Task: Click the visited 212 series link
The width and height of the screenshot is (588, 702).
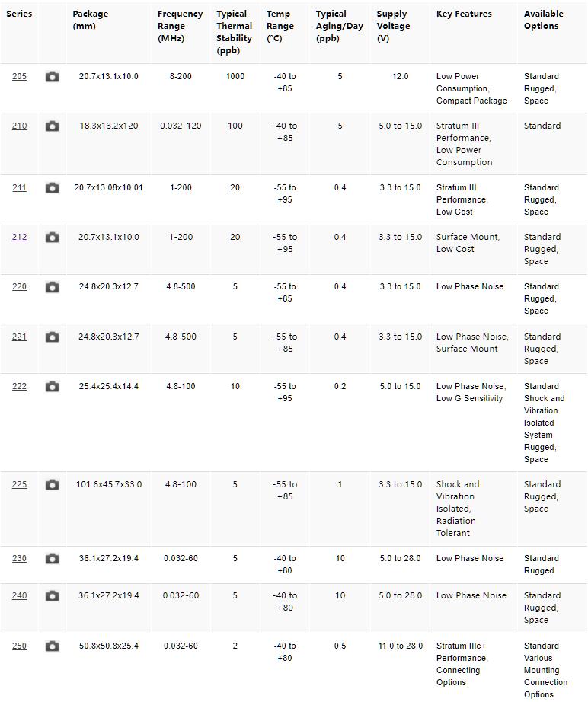Action: point(19,238)
